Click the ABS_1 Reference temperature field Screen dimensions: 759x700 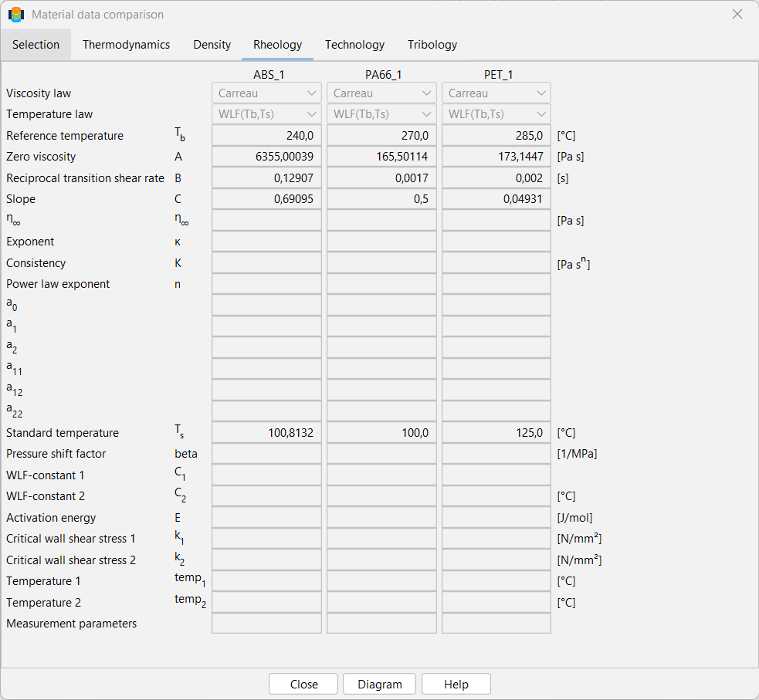click(x=266, y=136)
